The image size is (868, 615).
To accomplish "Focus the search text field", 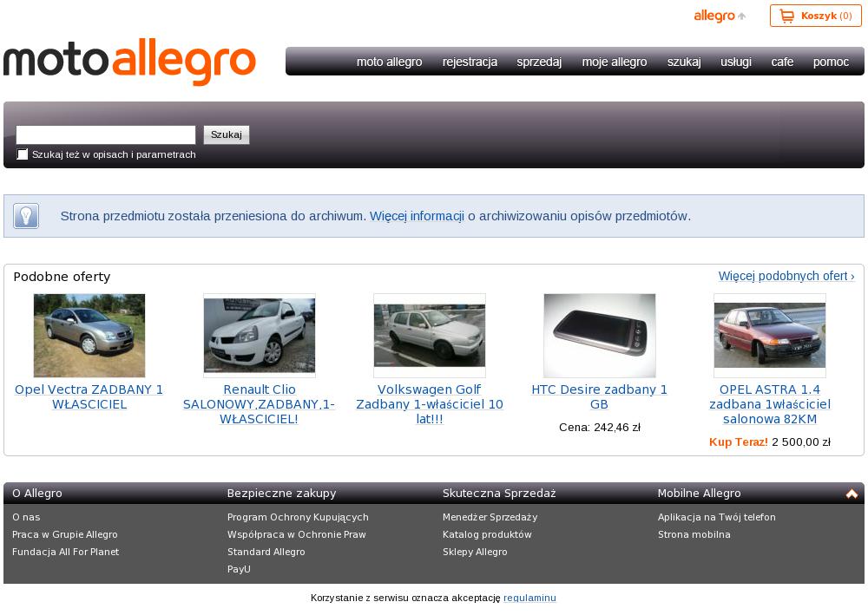I will pyautogui.click(x=106, y=135).
